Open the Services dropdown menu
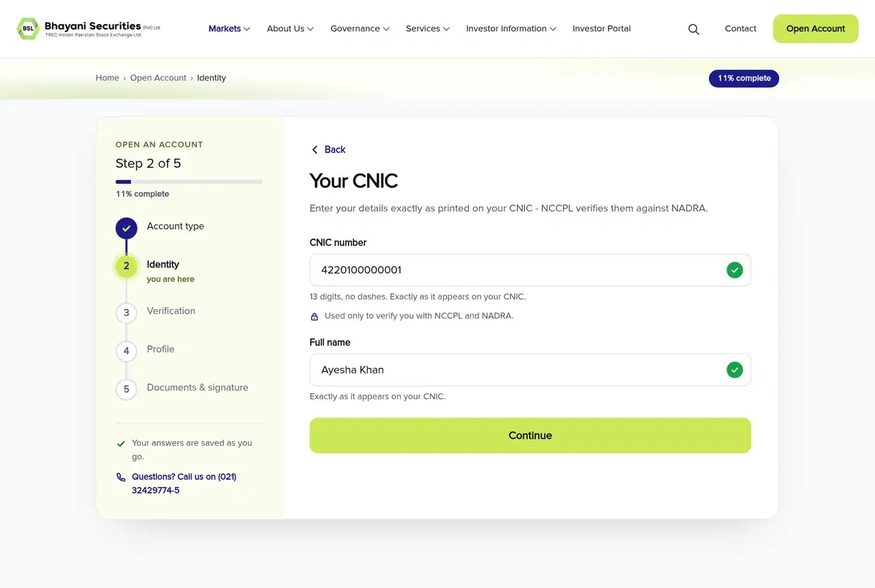This screenshot has width=875, height=588. tap(427, 29)
